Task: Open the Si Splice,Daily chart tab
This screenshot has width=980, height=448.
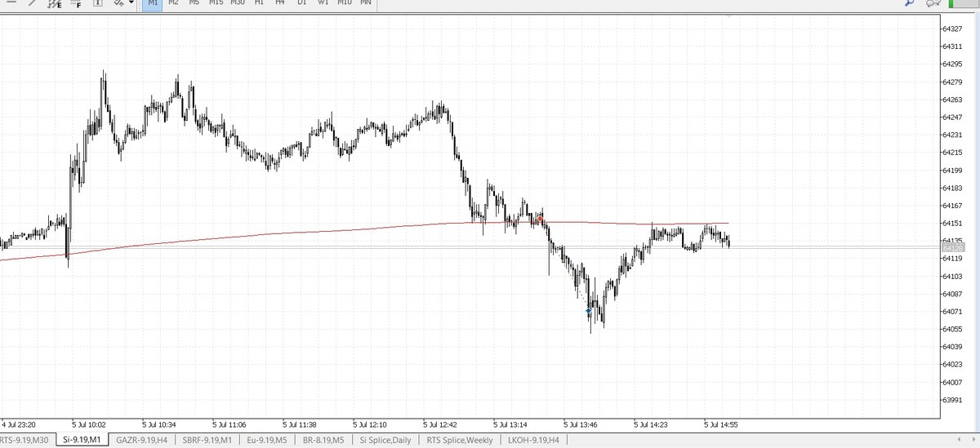Action: coord(385,440)
